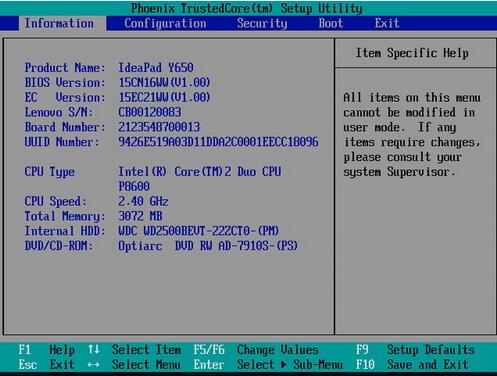Select the IdeaPad Y650 value

[156, 68]
